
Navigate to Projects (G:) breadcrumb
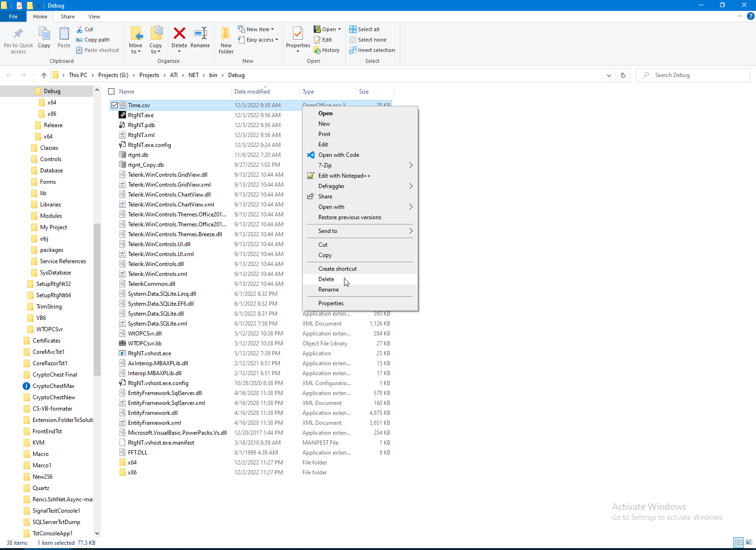[113, 75]
